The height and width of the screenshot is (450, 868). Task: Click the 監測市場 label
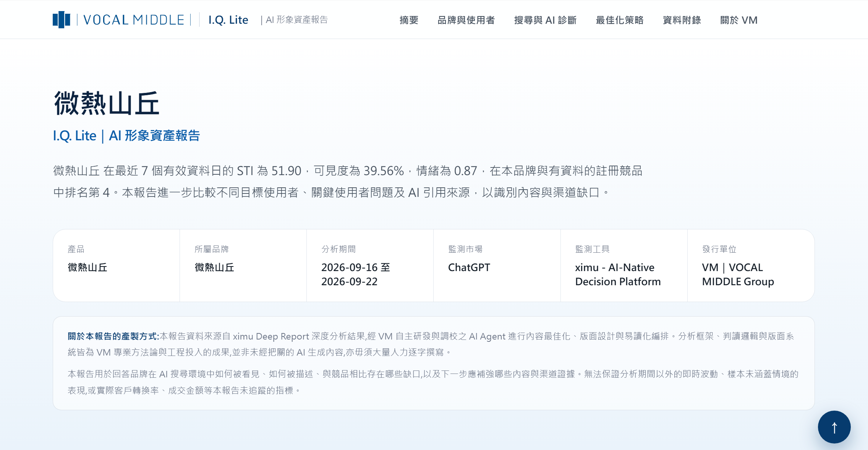[x=465, y=249]
